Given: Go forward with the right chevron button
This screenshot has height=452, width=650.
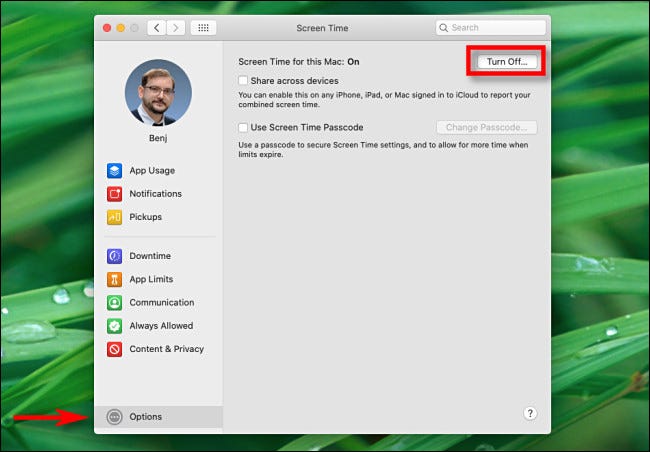Looking at the screenshot, I should (x=176, y=28).
